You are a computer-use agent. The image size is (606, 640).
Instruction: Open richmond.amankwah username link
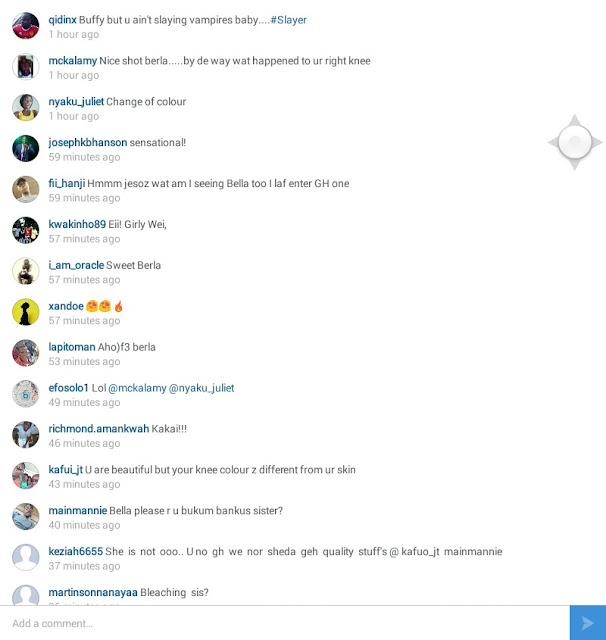(x=99, y=429)
